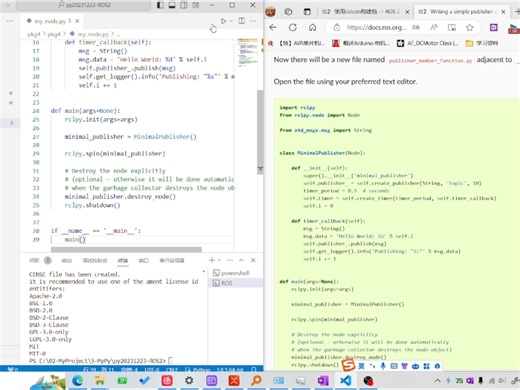Open Settings gear from the taskbar
Viewport: 520px width, 390px height.
[x=189, y=380]
